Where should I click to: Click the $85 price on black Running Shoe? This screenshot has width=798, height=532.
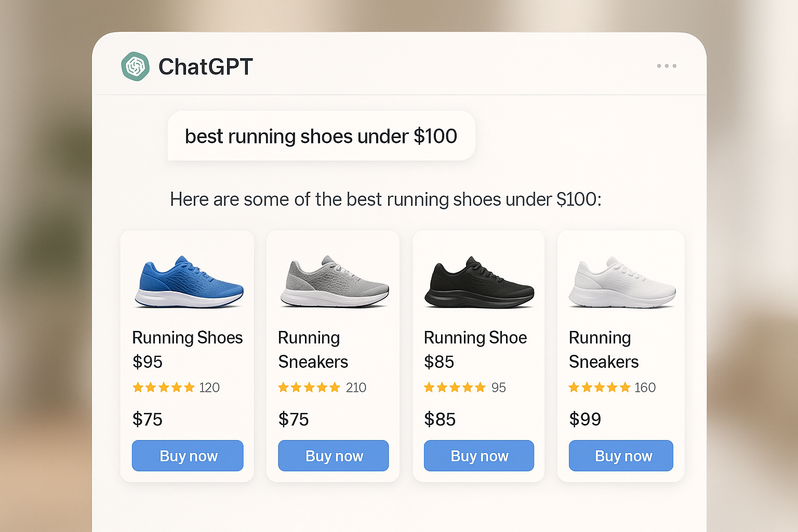(x=440, y=419)
